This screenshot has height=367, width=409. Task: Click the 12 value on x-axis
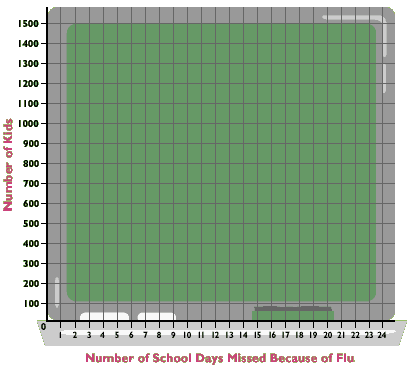pos(215,335)
